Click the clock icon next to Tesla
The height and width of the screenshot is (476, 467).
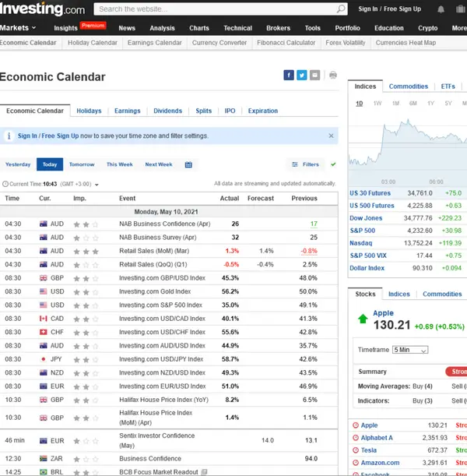(x=356, y=450)
